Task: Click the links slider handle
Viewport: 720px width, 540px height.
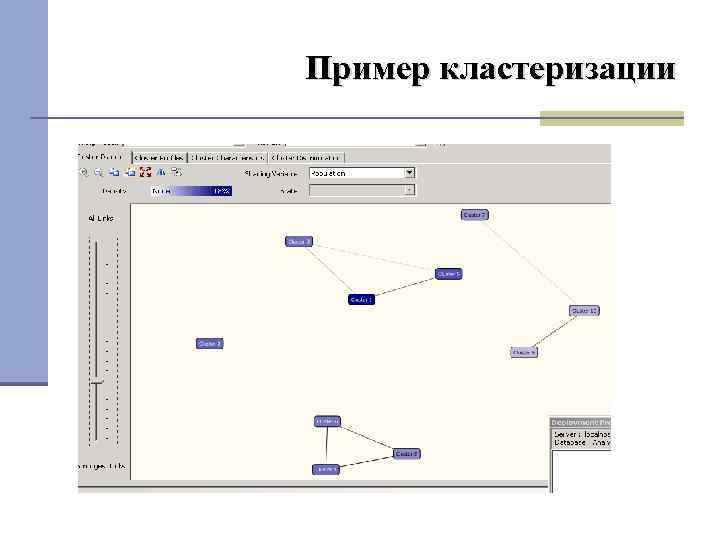Action: pos(96,382)
